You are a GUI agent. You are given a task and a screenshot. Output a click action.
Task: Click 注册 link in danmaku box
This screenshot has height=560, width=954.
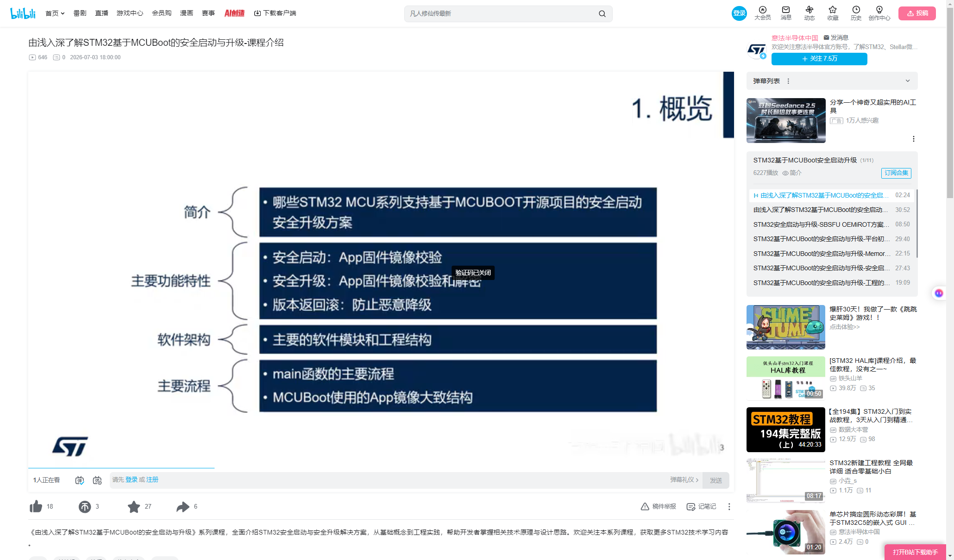152,480
